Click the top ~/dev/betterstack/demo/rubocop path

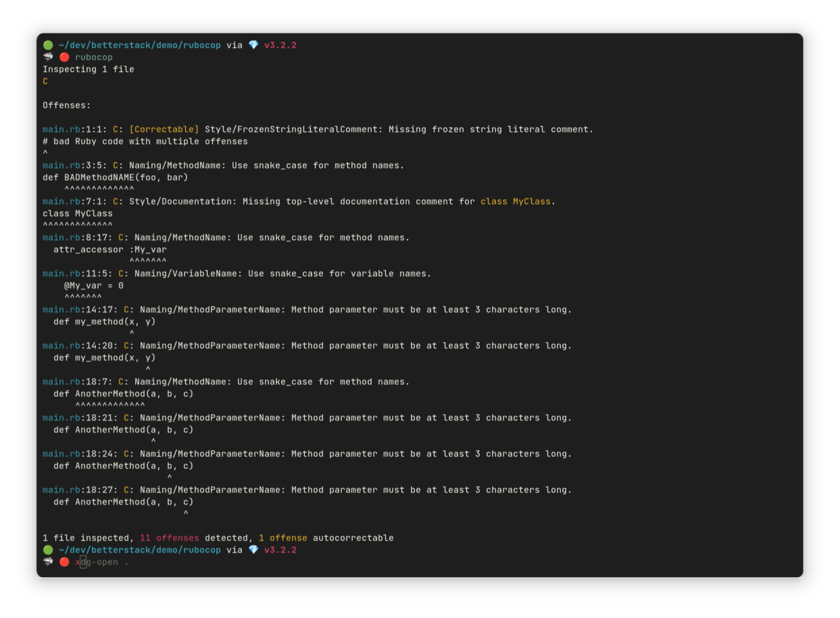(139, 45)
